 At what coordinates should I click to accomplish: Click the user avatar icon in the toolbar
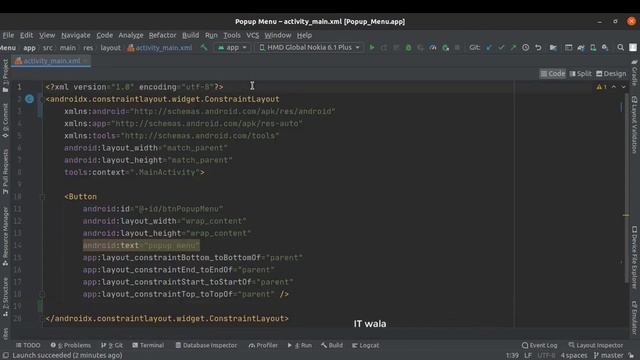pos(633,48)
